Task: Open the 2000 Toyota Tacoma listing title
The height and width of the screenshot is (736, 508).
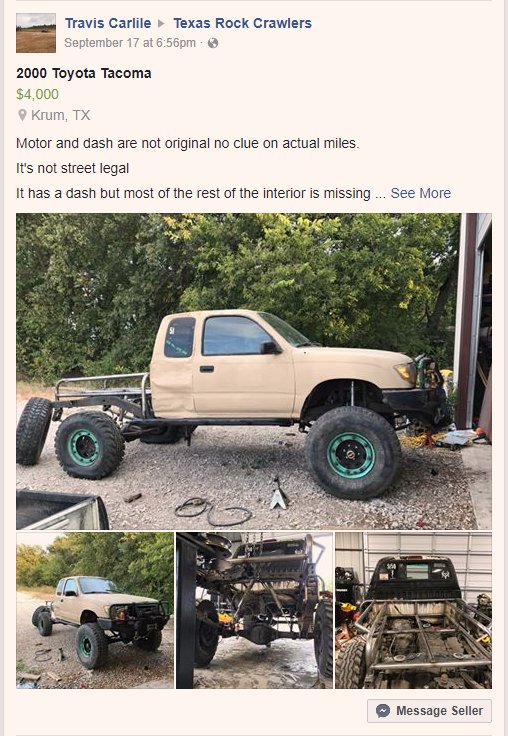Action: [x=84, y=73]
